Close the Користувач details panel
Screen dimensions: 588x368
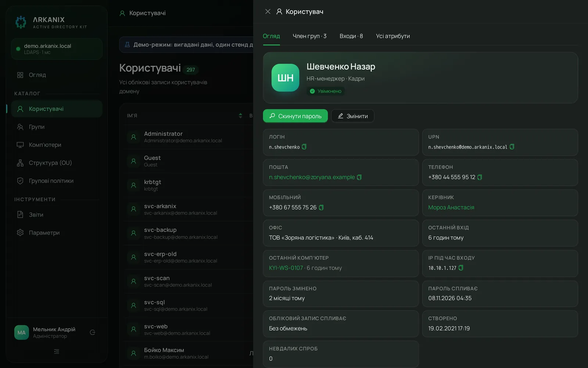(x=268, y=12)
